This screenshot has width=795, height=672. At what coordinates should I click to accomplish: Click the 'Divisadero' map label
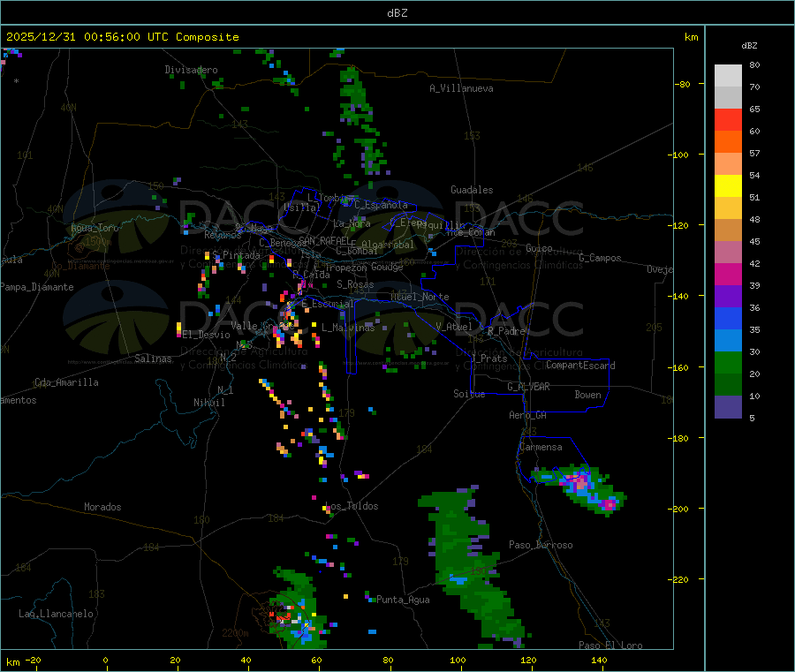click(x=191, y=70)
